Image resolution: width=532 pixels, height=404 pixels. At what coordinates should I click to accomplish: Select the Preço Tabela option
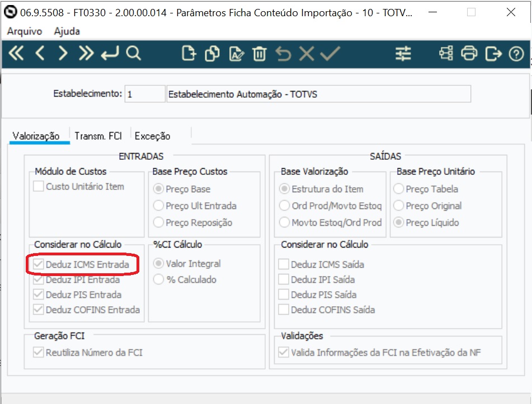(399, 189)
